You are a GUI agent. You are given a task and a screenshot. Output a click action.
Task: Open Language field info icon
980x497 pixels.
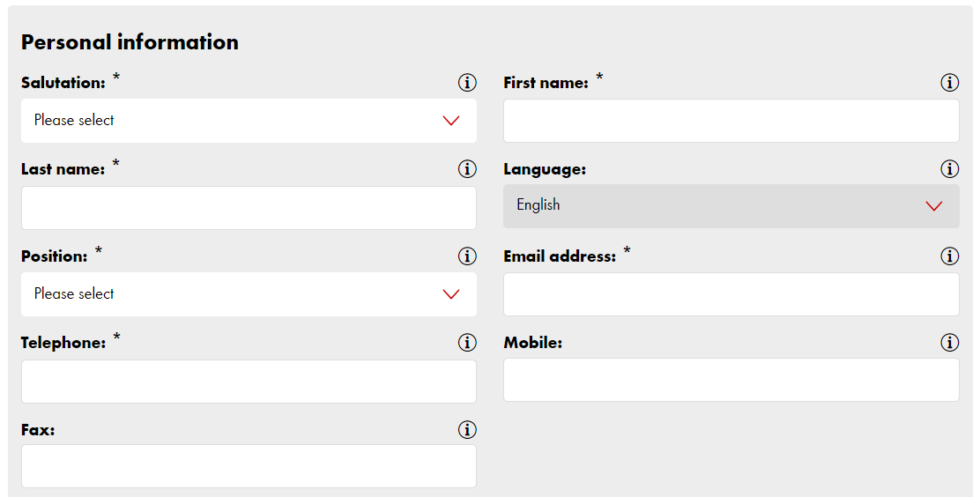click(949, 169)
